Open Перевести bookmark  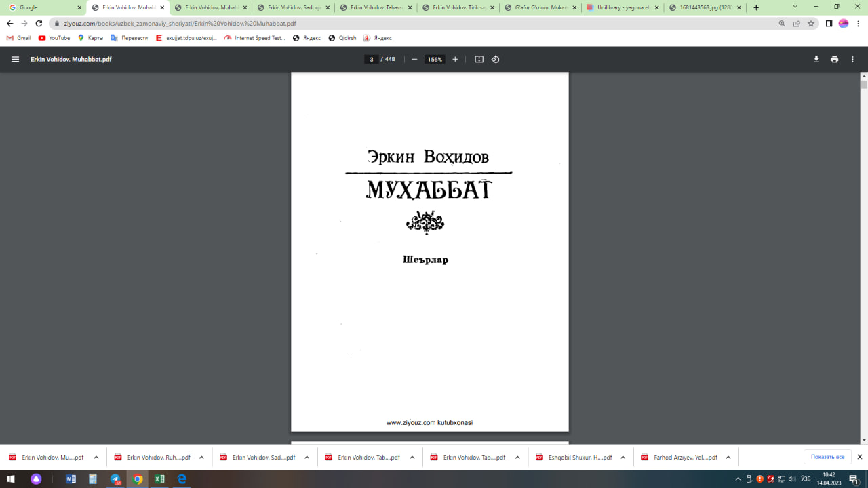[129, 38]
